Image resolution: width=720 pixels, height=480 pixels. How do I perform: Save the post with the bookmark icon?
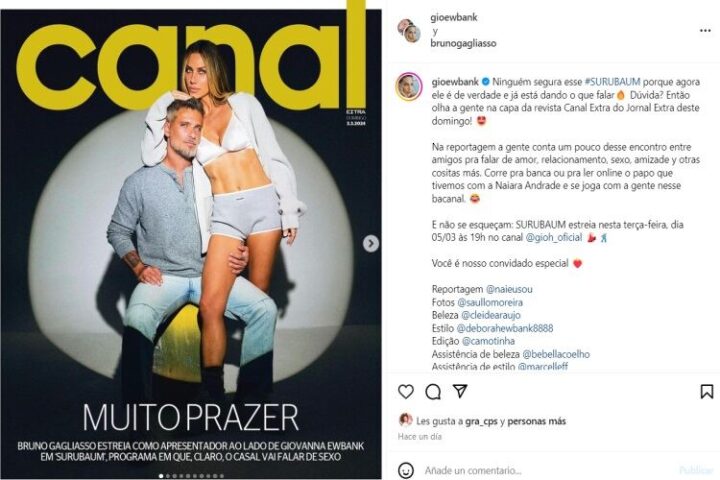click(707, 391)
